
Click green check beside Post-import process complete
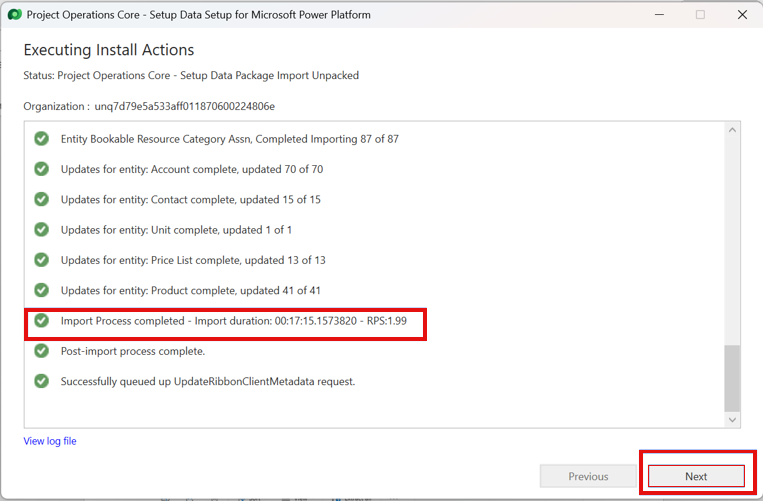pyautogui.click(x=41, y=351)
